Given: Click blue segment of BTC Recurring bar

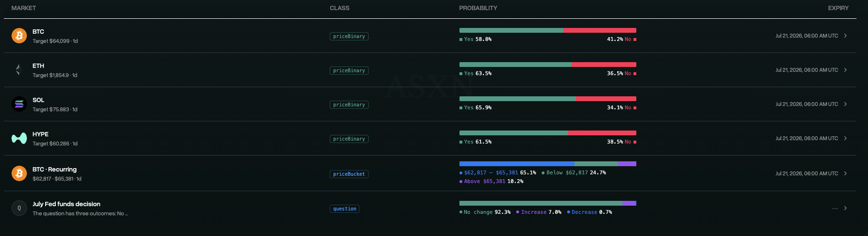Looking at the screenshot, I should (517, 164).
